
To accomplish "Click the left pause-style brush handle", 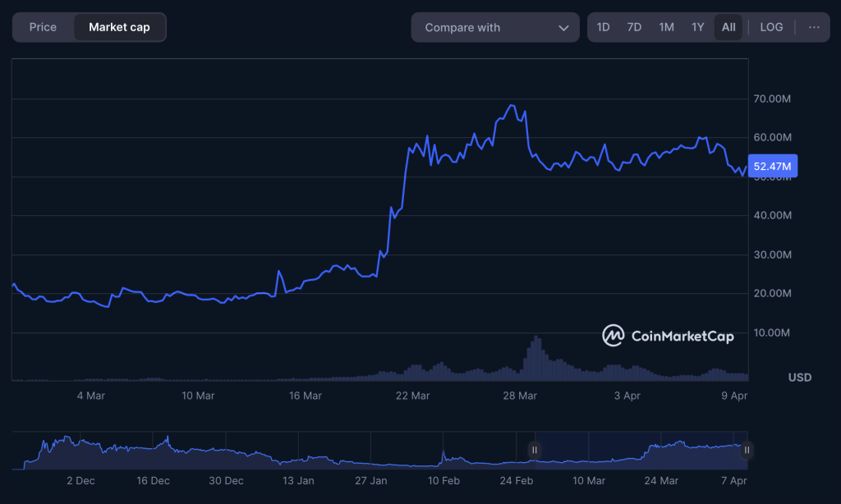I will [x=535, y=450].
